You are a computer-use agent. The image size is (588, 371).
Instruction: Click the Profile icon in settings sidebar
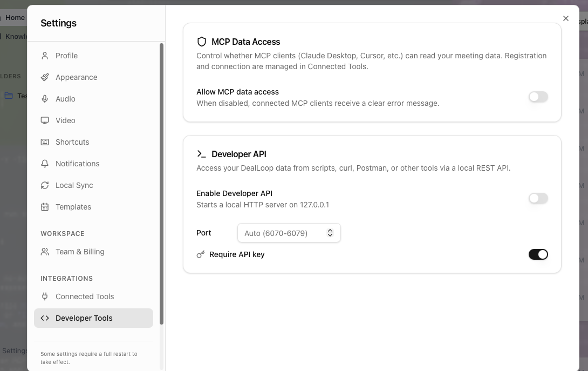[45, 55]
